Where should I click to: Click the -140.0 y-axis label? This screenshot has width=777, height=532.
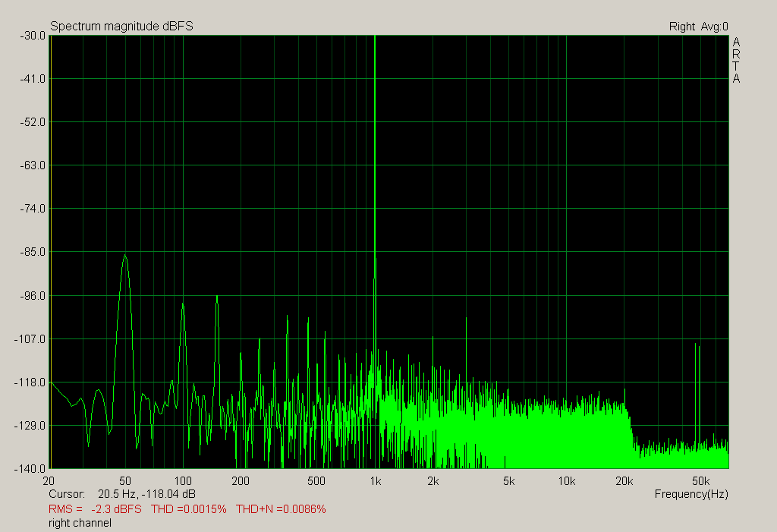coord(30,469)
